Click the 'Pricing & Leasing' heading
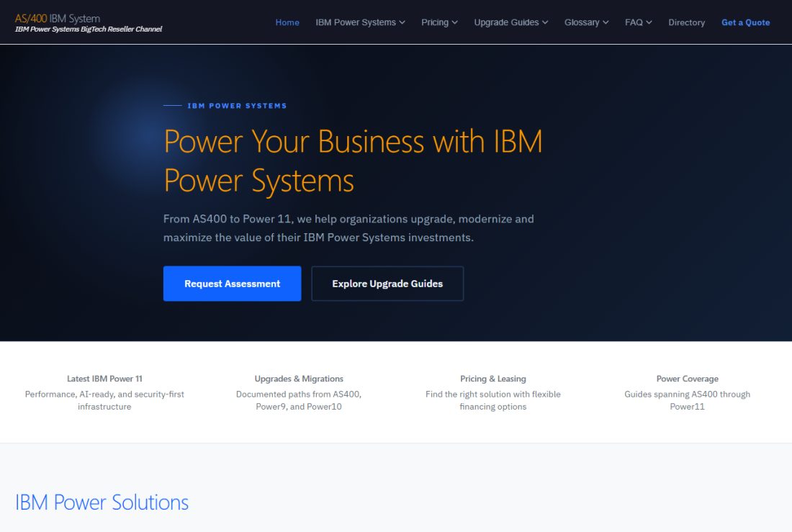Viewport: 792px width, 532px height. pyautogui.click(x=493, y=379)
